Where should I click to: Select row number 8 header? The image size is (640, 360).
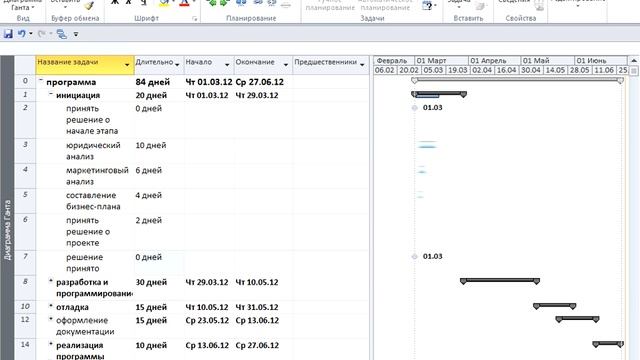pyautogui.click(x=25, y=287)
